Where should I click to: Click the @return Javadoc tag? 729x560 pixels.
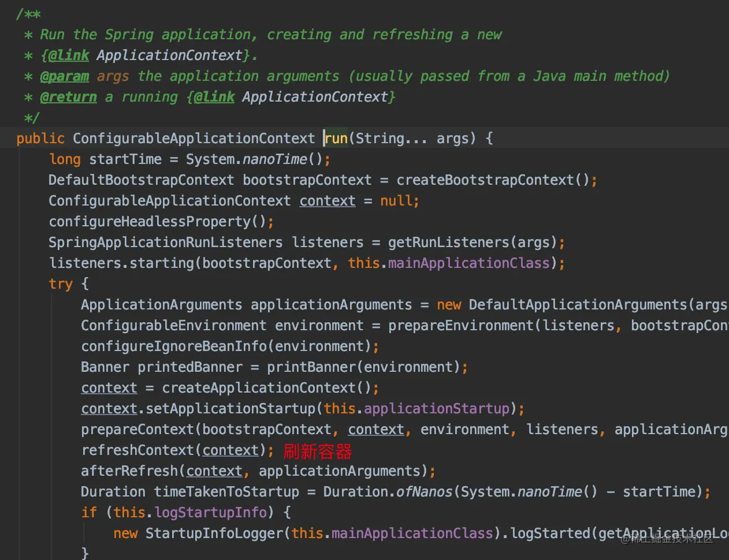click(x=69, y=97)
